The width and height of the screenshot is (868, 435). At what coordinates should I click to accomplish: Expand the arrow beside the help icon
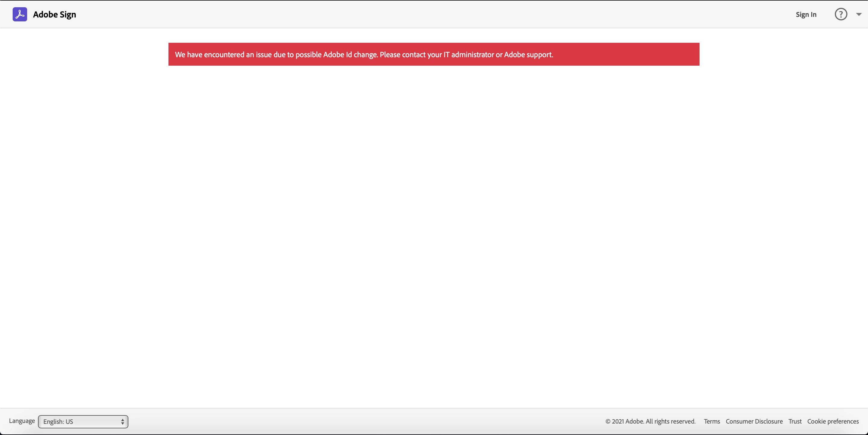(859, 14)
